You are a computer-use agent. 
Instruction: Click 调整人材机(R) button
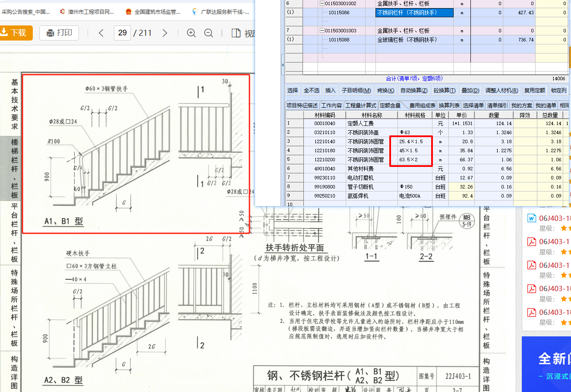[502, 90]
